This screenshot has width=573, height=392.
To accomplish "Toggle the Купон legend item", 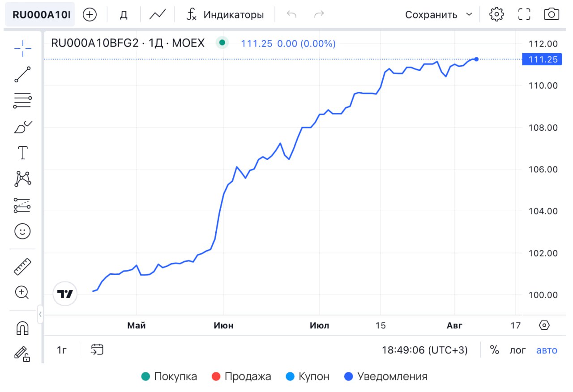I will [308, 376].
